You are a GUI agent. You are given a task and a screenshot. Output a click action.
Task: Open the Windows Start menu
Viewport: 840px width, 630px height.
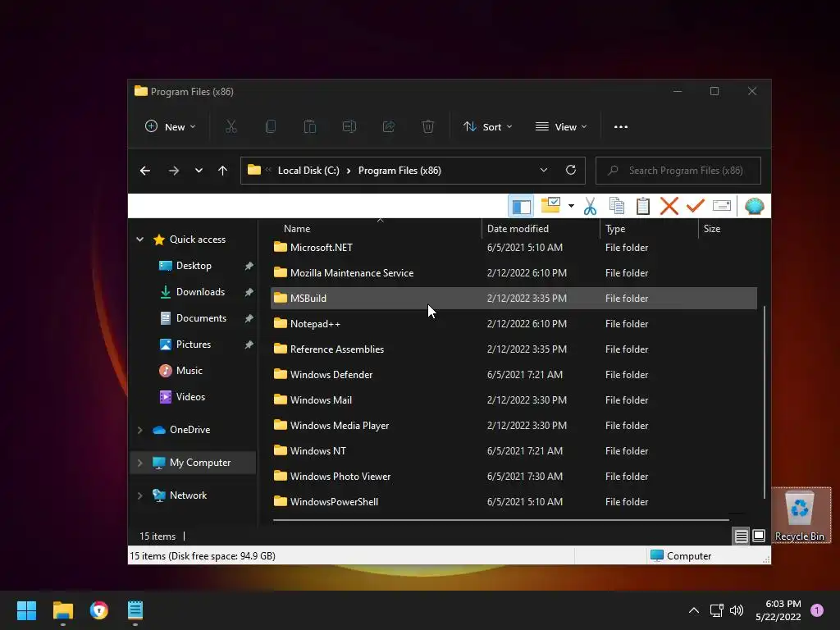[26, 610]
